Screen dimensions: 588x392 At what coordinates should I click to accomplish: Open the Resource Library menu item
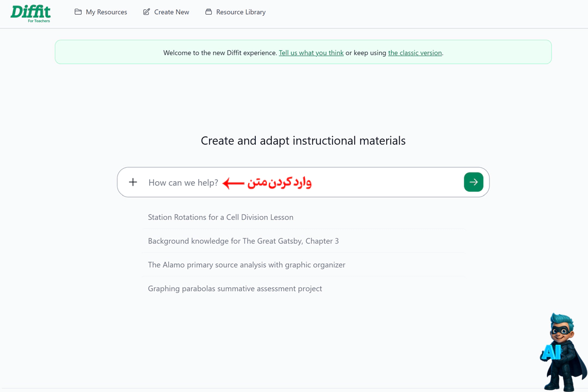(x=241, y=12)
